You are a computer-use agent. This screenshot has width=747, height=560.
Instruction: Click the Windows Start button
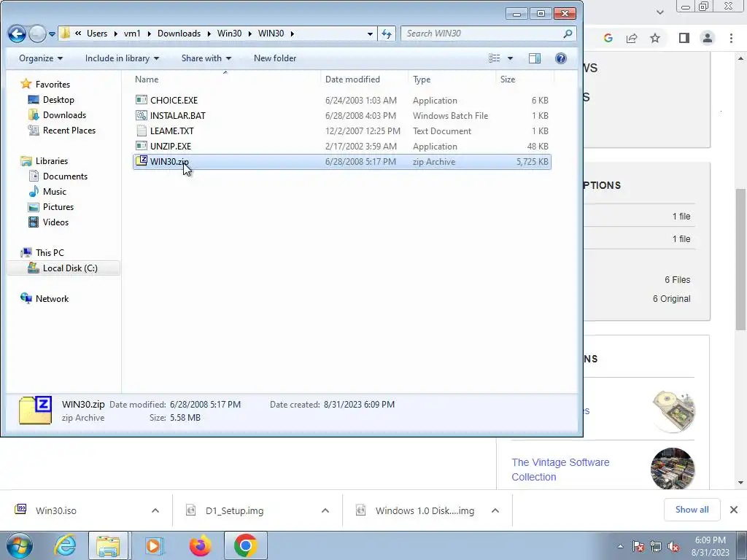pyautogui.click(x=20, y=545)
